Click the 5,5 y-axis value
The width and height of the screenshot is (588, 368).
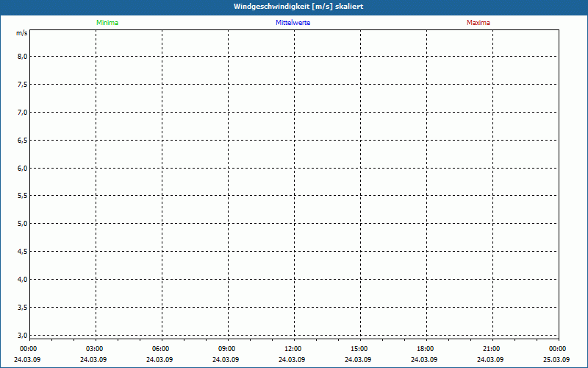pos(23,196)
